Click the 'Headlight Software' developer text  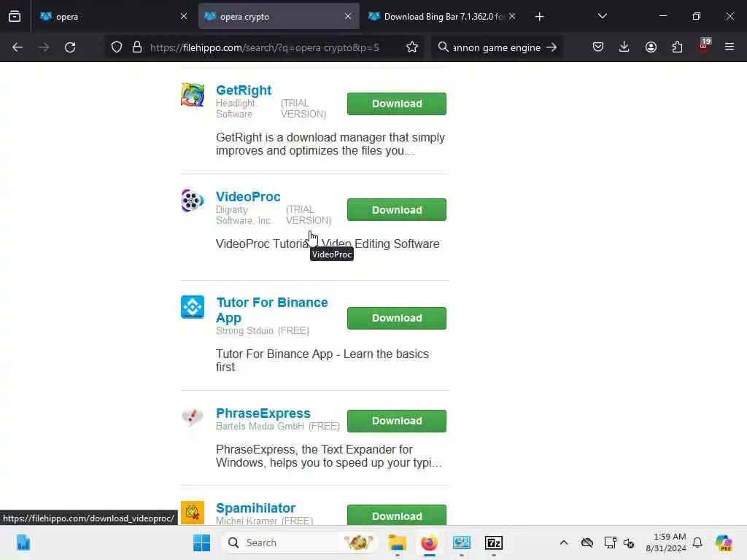(236, 109)
